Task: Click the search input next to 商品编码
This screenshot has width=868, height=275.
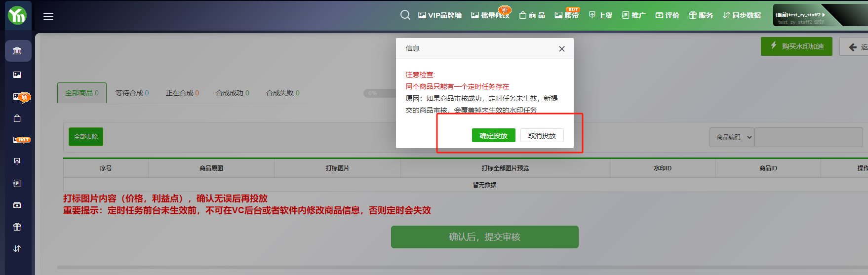Action: tap(809, 137)
